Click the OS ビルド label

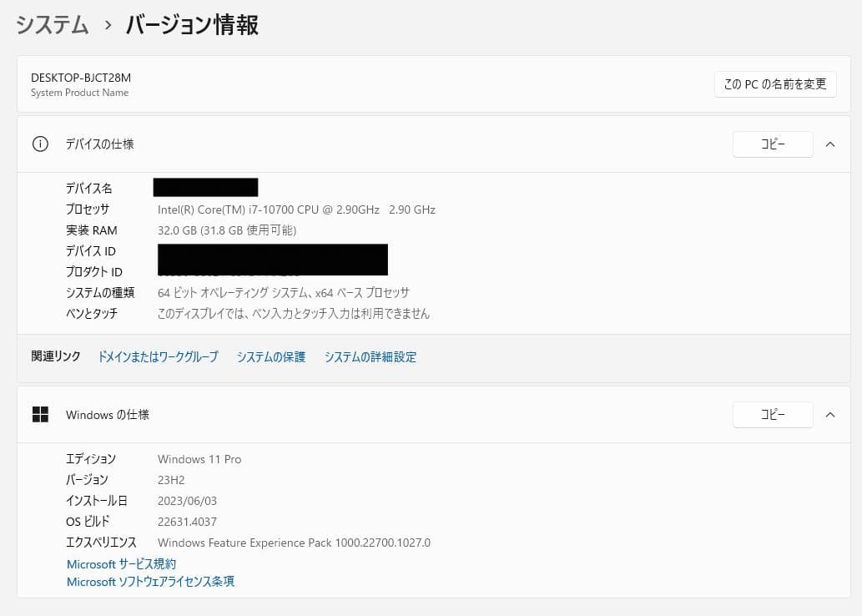tap(88, 522)
